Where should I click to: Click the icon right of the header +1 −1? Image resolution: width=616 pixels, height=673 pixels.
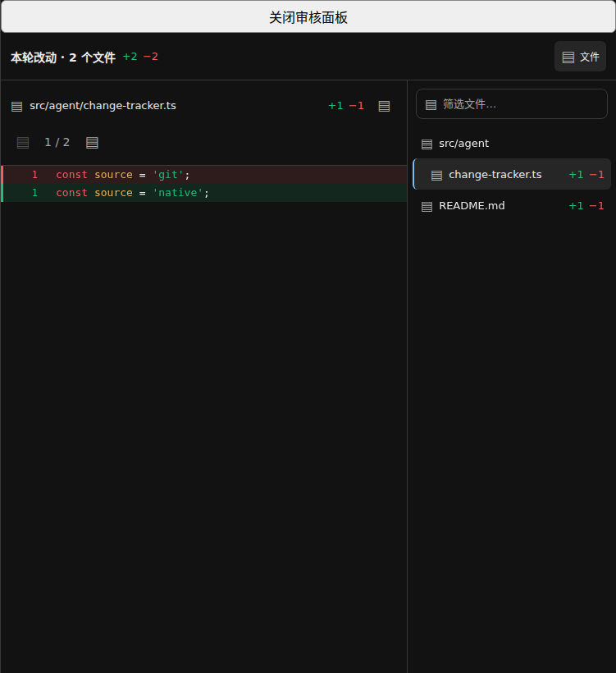384,106
